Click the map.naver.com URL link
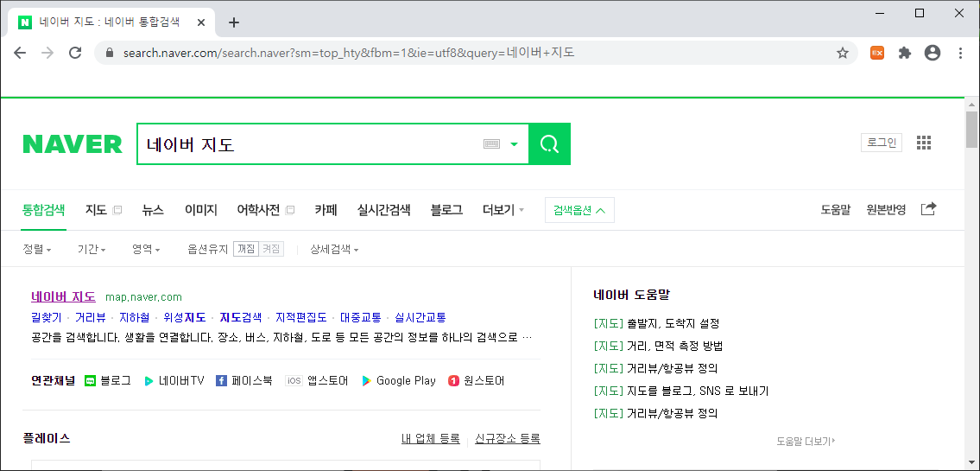The image size is (980, 471). tap(143, 297)
